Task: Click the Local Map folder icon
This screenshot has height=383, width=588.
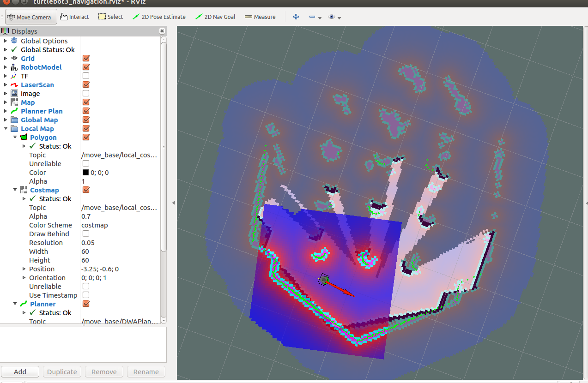Action: tap(14, 128)
